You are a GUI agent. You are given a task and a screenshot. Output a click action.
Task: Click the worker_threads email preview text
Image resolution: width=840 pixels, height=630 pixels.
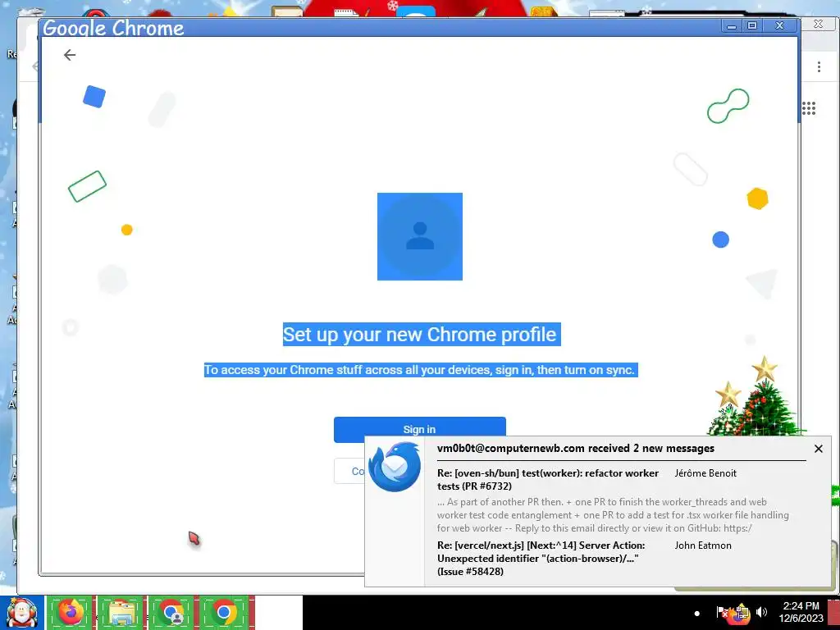(613, 515)
